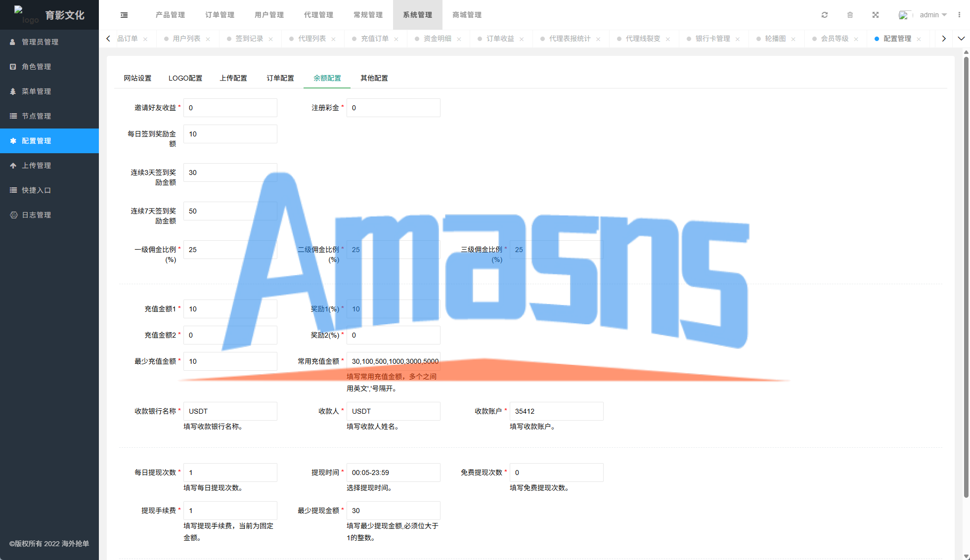The width and height of the screenshot is (970, 560).
Task: Switch to the 其他配置 config tab
Action: point(374,78)
